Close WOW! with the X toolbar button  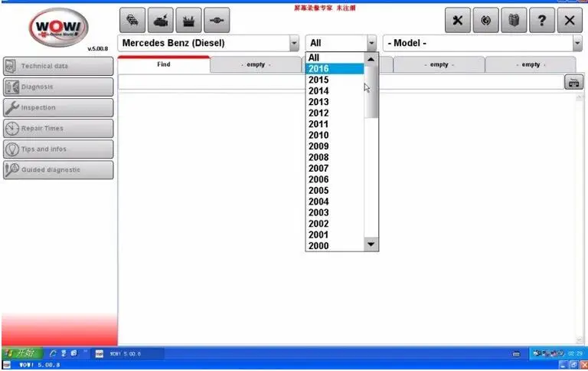point(570,20)
